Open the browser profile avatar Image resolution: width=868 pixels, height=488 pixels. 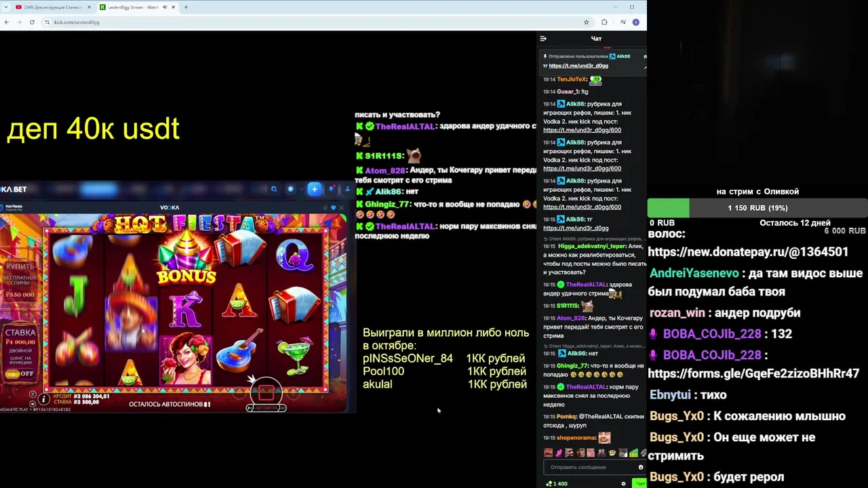point(635,22)
